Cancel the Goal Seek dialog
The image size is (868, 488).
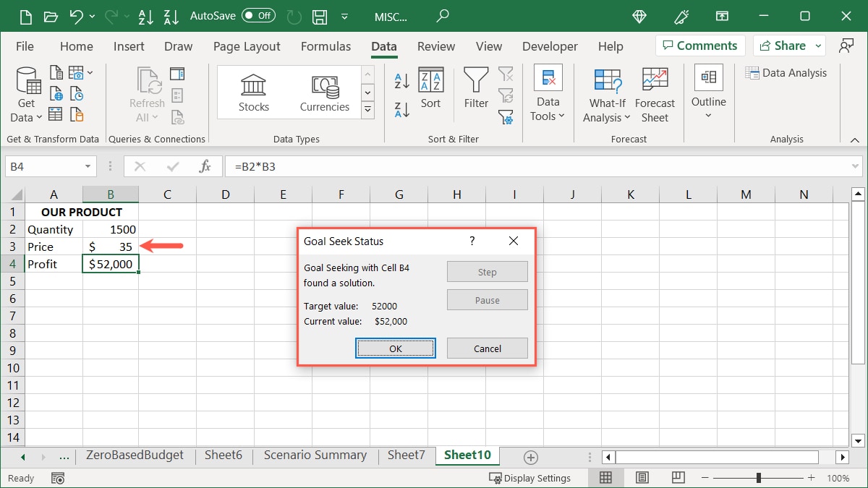click(487, 348)
